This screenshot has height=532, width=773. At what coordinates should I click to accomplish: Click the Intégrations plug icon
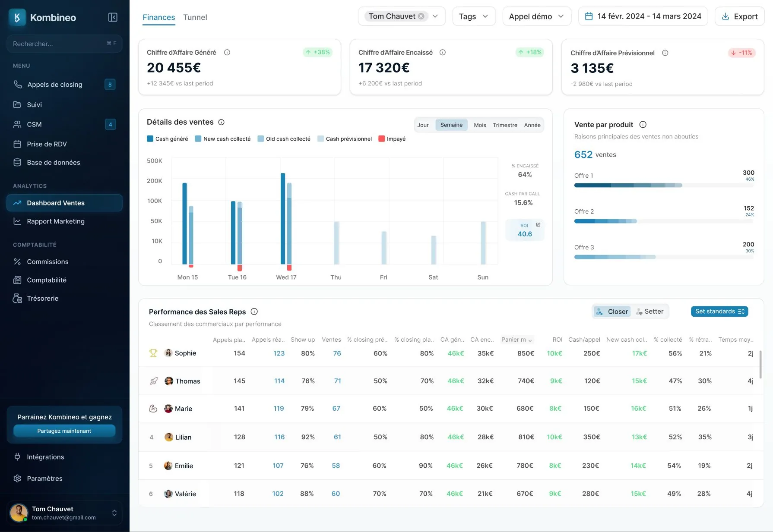[x=17, y=456]
